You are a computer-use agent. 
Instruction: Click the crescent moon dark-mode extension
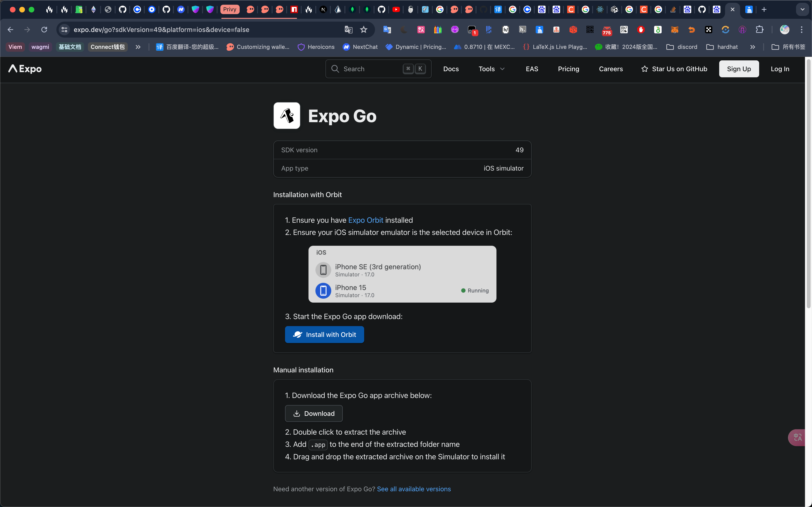coord(404,30)
